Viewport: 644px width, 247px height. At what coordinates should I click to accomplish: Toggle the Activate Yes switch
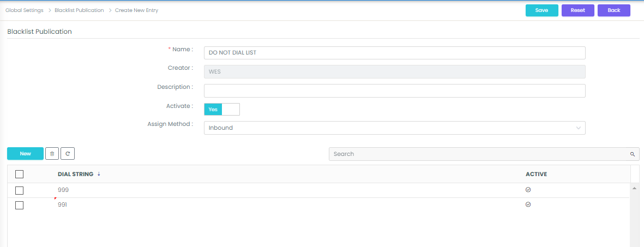pos(222,109)
